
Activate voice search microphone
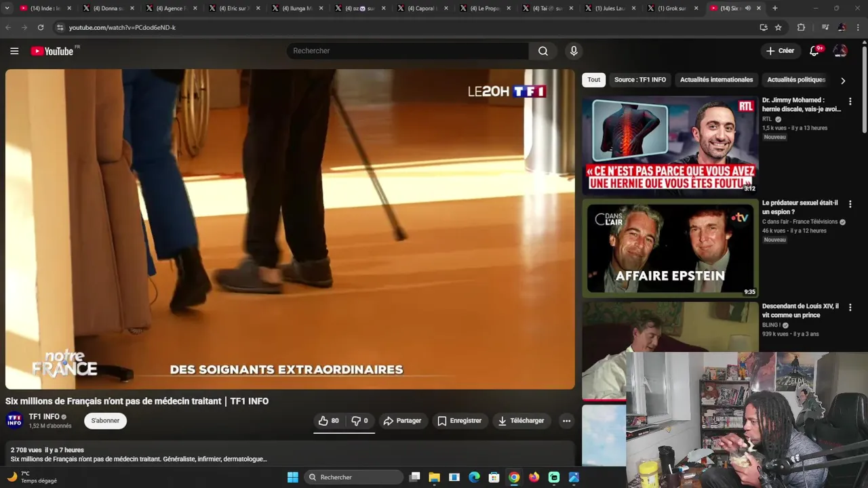coord(574,51)
